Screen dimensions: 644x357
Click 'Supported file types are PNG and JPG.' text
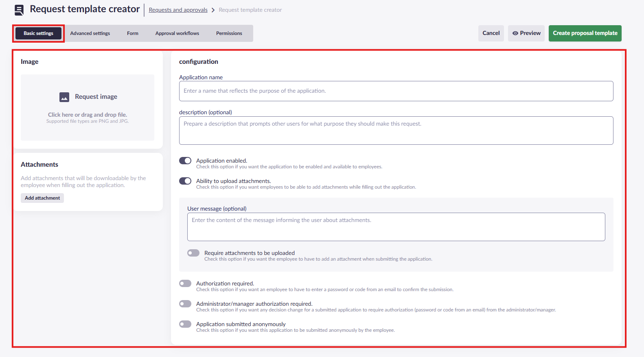click(x=88, y=121)
